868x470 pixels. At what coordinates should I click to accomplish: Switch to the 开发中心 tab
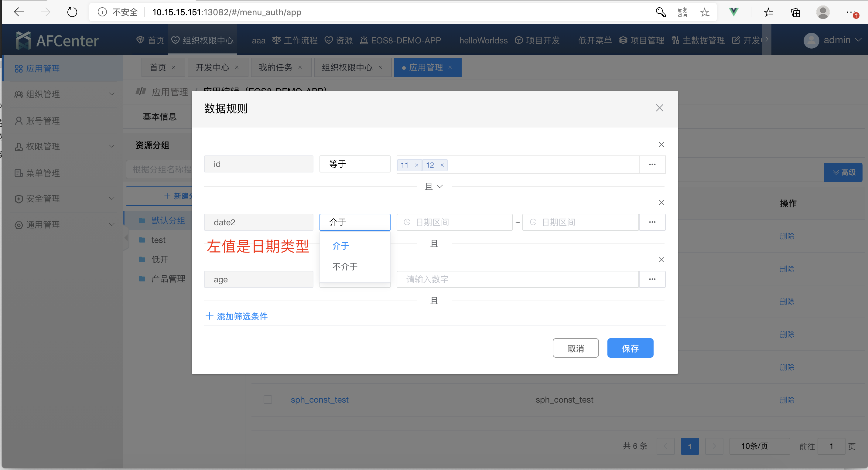pos(212,68)
